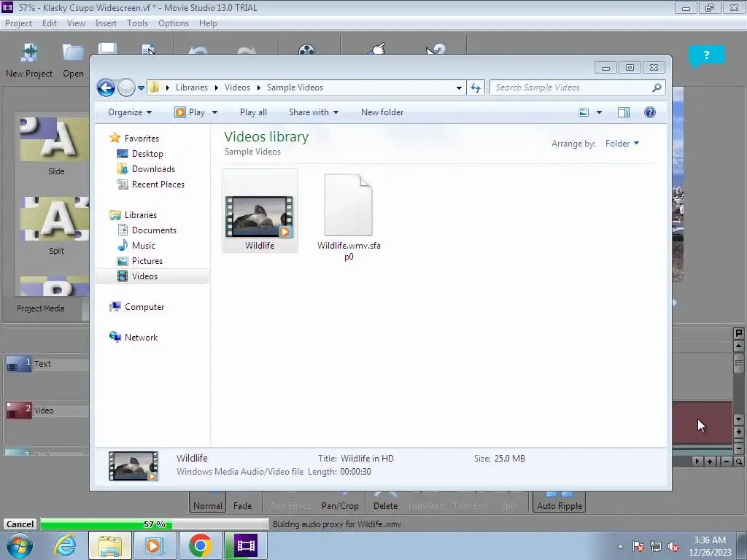This screenshot has width=747, height=560.
Task: Select Normal edit tool
Action: point(208,502)
